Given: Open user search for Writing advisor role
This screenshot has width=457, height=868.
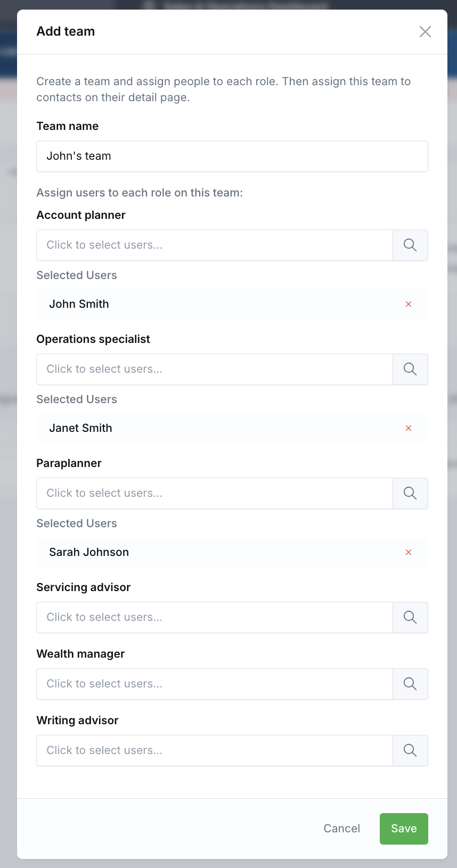Looking at the screenshot, I should pos(410,750).
